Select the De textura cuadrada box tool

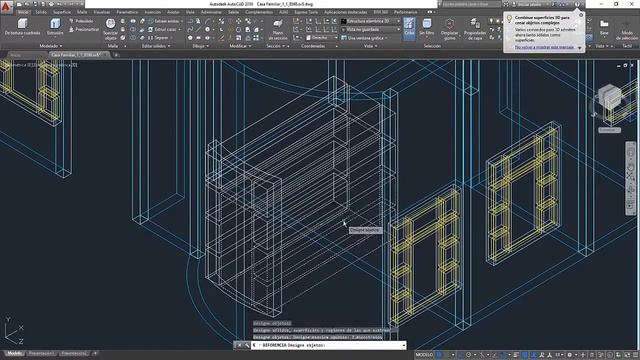[x=22, y=27]
